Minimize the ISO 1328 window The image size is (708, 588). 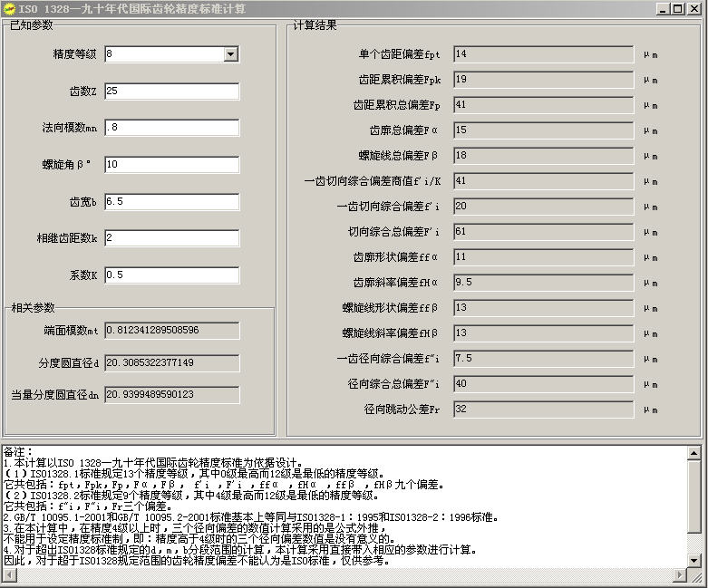[x=663, y=8]
